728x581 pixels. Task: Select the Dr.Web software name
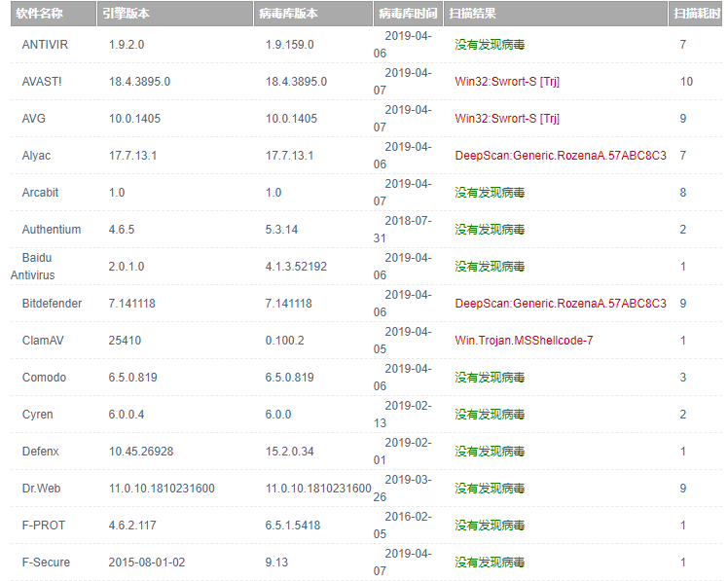click(41, 489)
